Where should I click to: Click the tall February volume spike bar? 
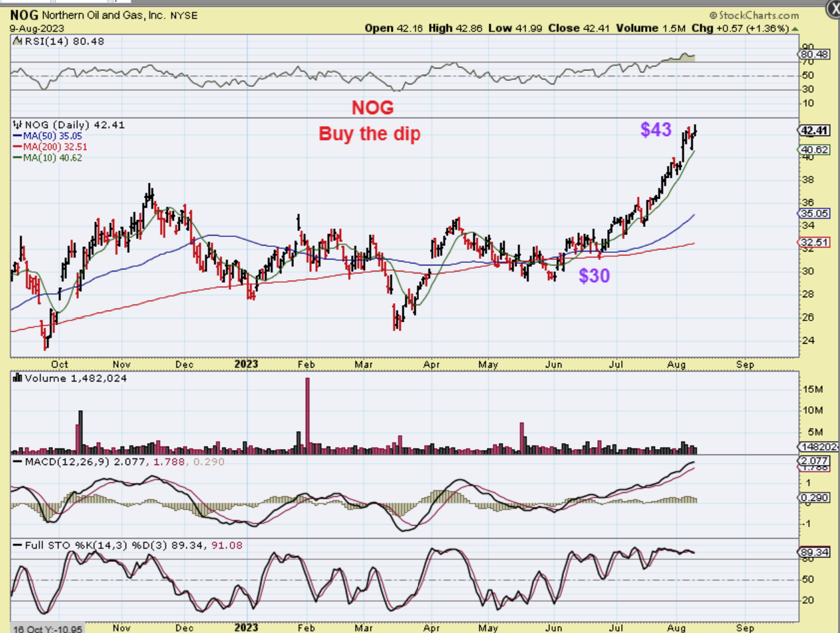(307, 415)
